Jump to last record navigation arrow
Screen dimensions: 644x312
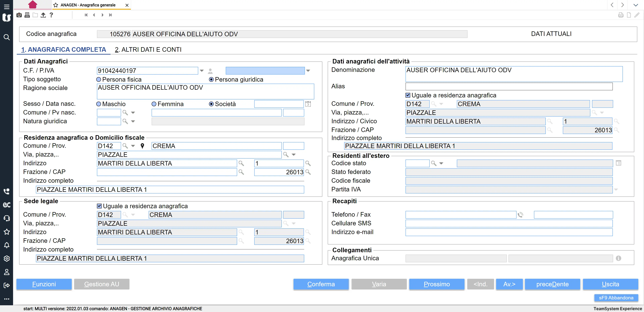pos(110,15)
